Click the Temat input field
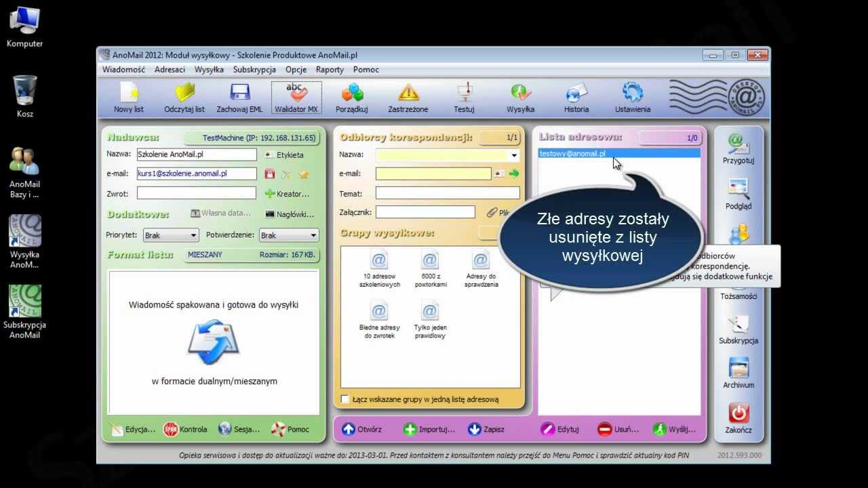This screenshot has width=868, height=488. pyautogui.click(x=448, y=193)
